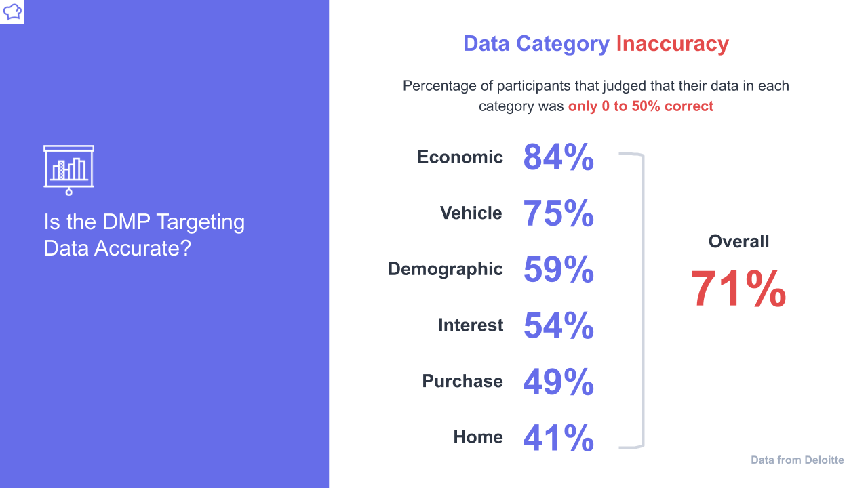Select the 54% Interest value
The width and height of the screenshot is (868, 488).
pos(559,325)
